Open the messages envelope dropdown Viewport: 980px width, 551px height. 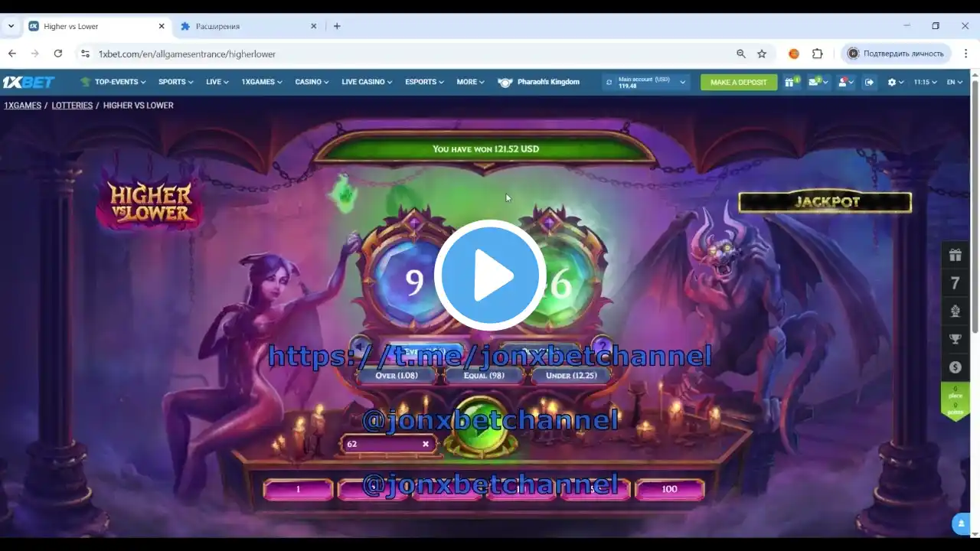tap(818, 82)
